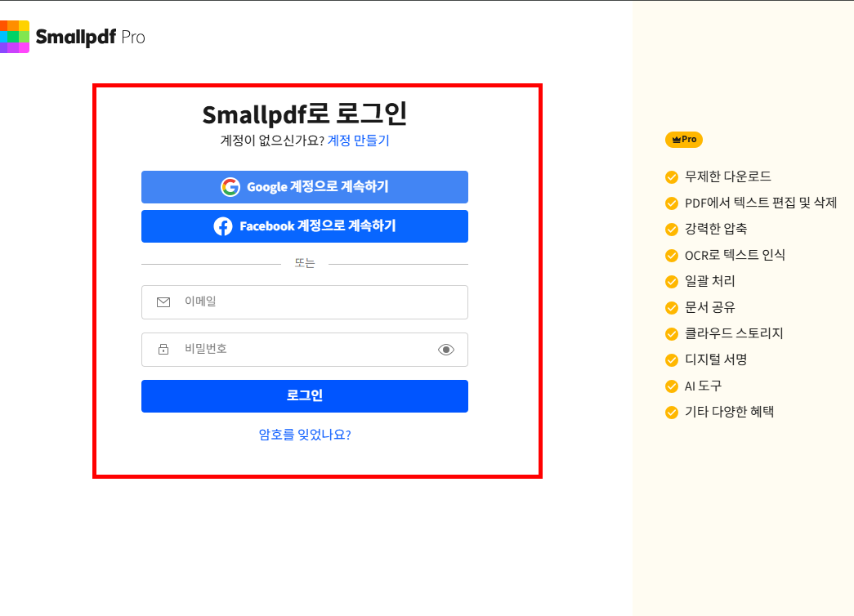Click the checkmark beside 디지털 서명
The height and width of the screenshot is (616, 854).
tap(670, 359)
